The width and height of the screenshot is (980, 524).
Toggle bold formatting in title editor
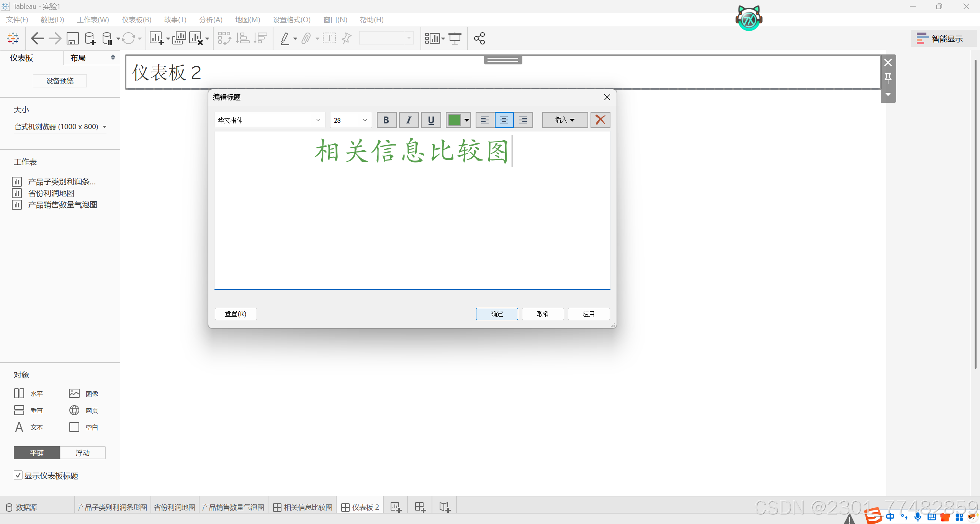(x=386, y=120)
